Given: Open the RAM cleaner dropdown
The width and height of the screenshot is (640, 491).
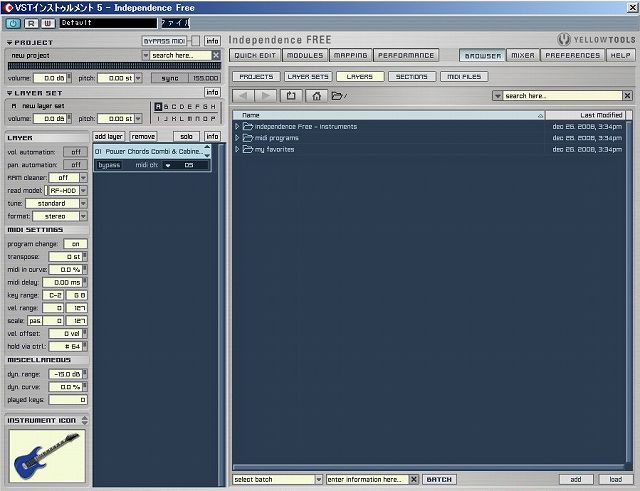Looking at the screenshot, I should 83,178.
